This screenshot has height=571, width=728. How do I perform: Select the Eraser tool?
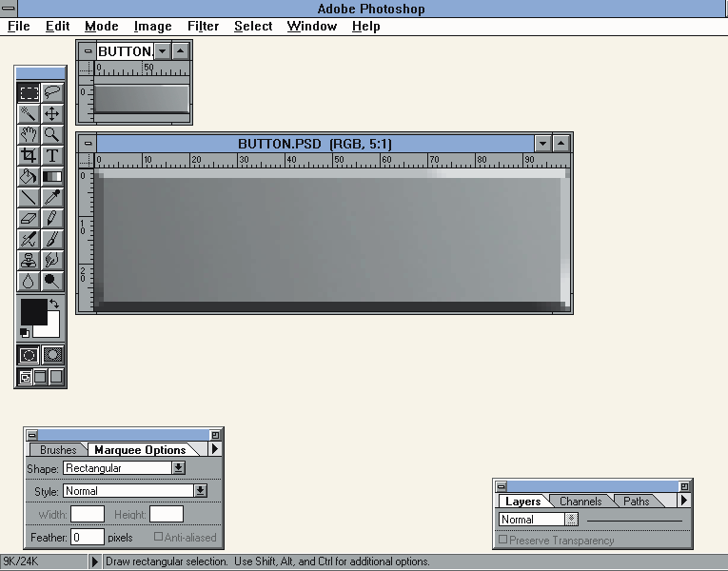(x=29, y=219)
